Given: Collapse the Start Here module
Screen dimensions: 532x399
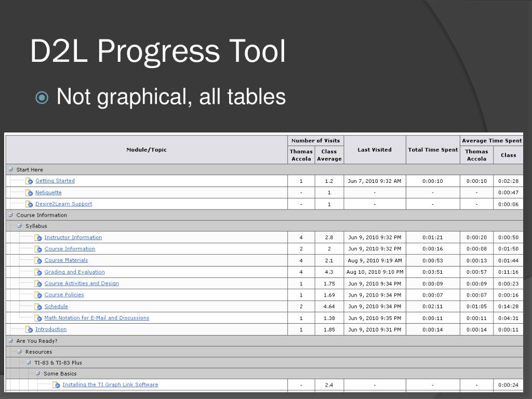Looking at the screenshot, I should tap(10, 169).
